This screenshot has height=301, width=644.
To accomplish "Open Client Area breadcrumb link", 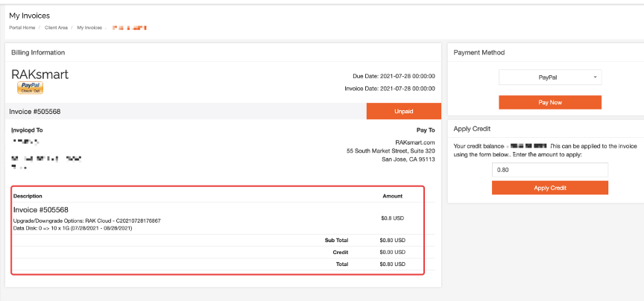I will tap(56, 28).
